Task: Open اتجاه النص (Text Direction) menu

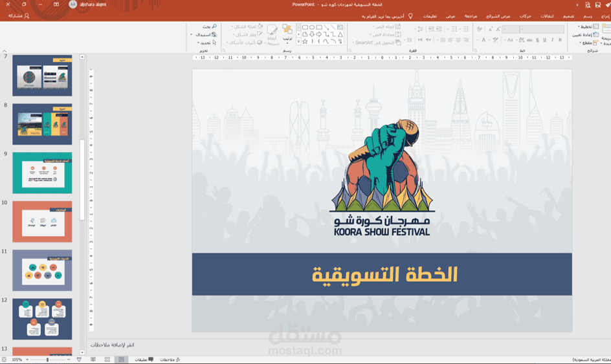Action: pos(386,27)
